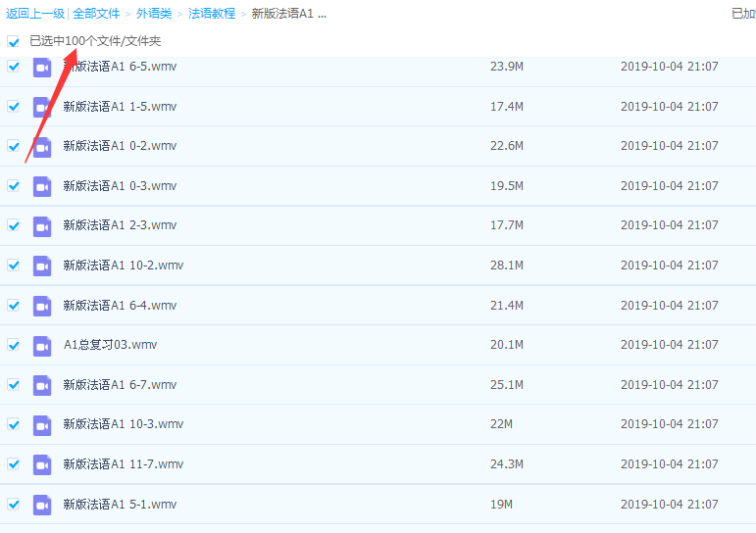Screen dimensions: 756x533
Task: Navigate to 法语教程 folder breadcrumb
Action: [x=212, y=14]
